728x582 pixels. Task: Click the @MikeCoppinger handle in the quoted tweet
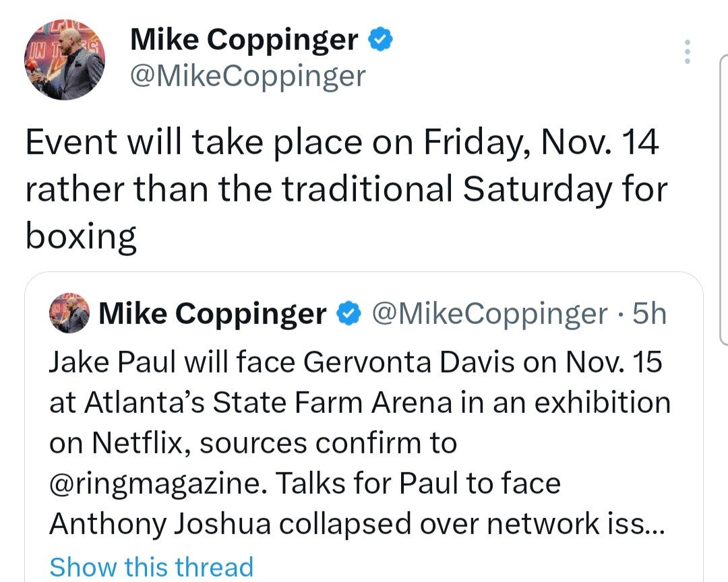(x=489, y=314)
